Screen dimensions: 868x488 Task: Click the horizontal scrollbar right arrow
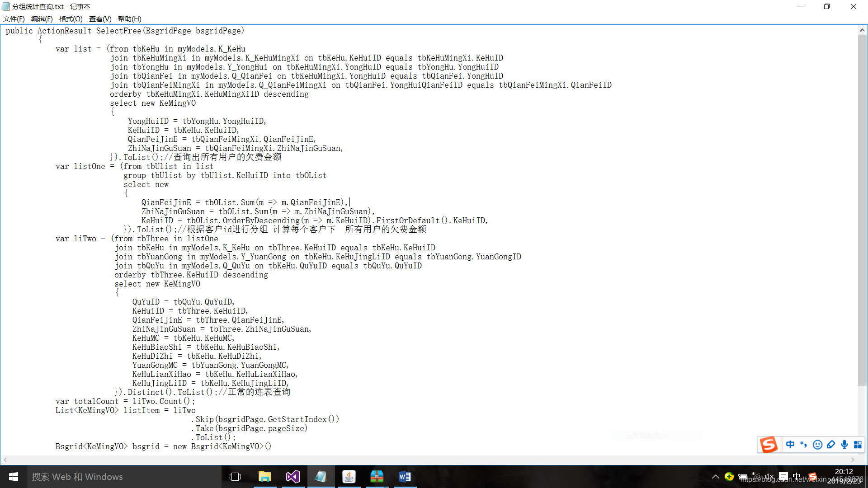(853, 460)
